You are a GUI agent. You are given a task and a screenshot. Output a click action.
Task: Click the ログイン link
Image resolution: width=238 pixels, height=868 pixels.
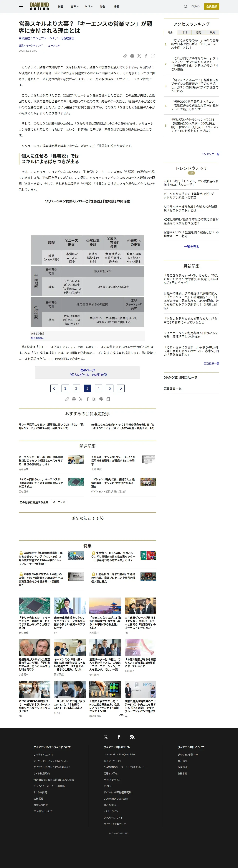pos(196,6)
